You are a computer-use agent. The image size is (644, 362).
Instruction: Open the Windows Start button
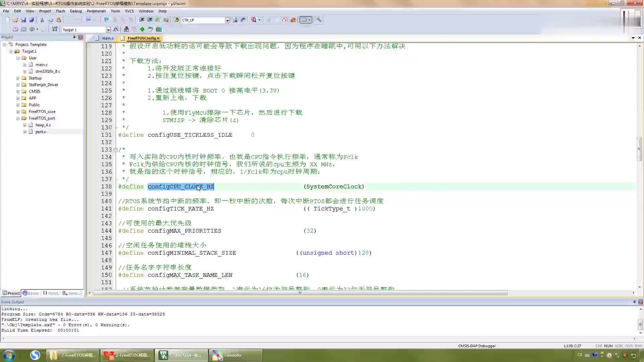pyautogui.click(x=9, y=355)
